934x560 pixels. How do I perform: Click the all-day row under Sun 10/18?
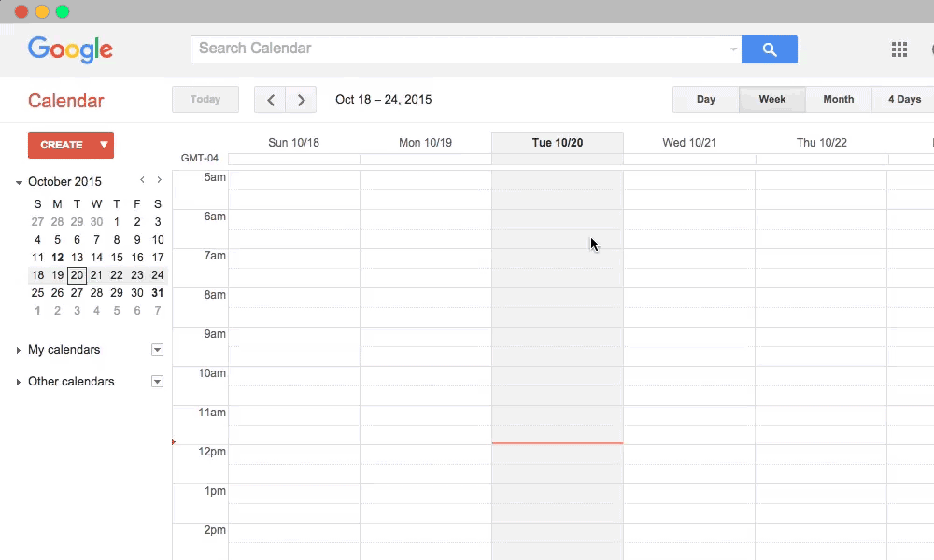click(293, 159)
